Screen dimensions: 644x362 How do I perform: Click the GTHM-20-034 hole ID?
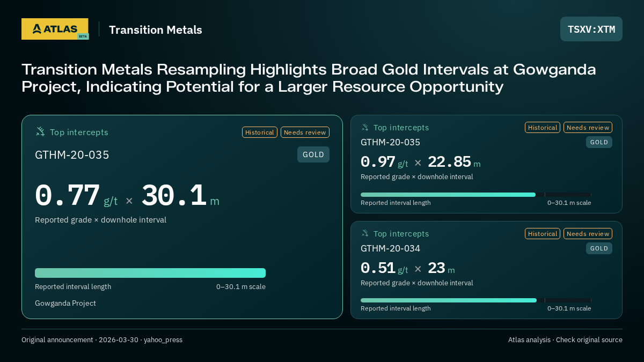390,248
